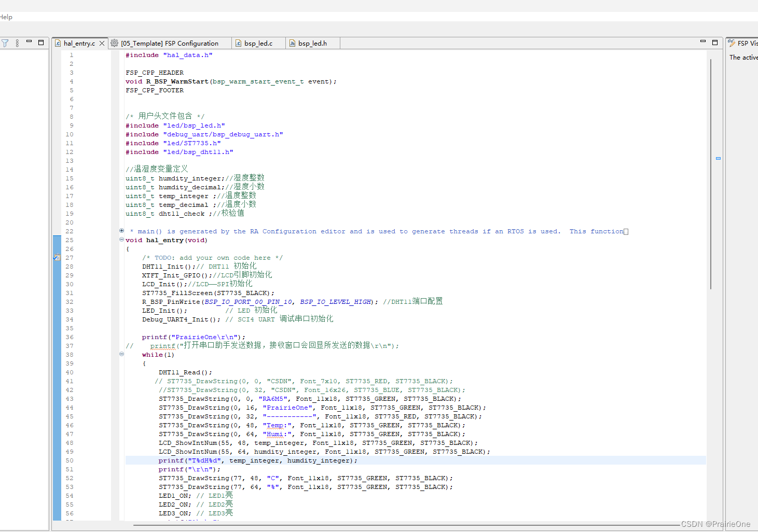Maximize the editor area

[715, 43]
